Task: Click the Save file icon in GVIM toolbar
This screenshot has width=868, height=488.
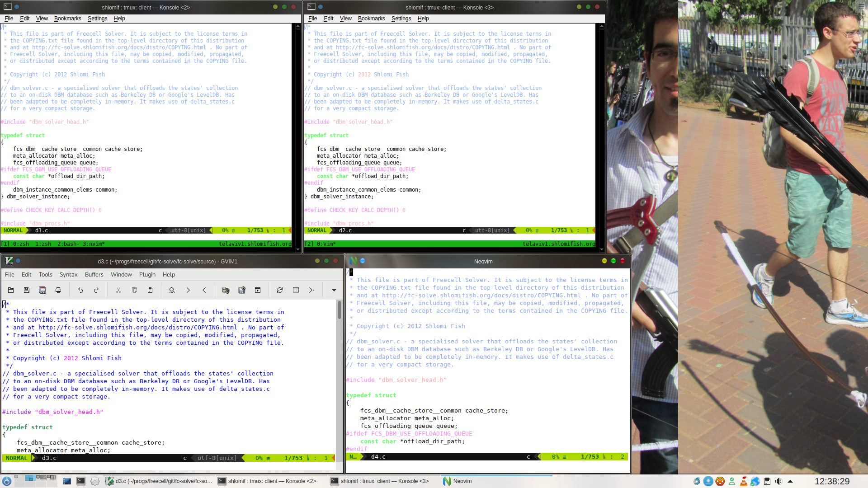Action: pyautogui.click(x=27, y=291)
